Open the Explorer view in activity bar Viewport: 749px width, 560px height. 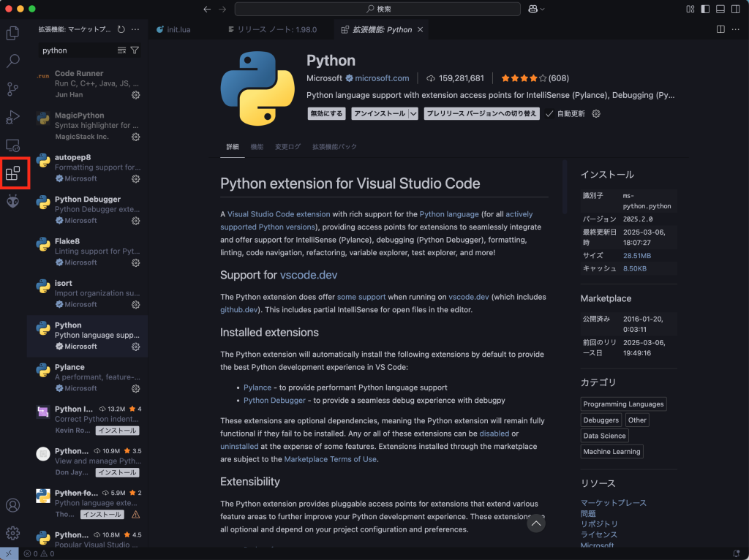click(x=12, y=33)
